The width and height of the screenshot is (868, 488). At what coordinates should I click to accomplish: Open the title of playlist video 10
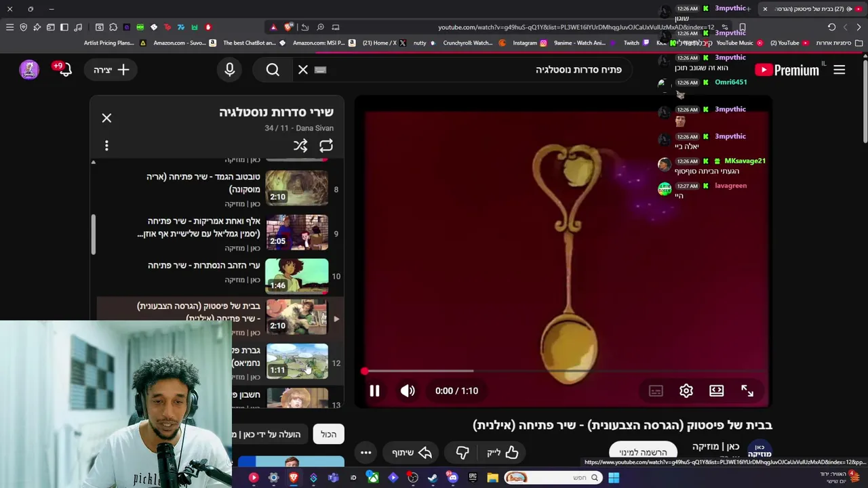click(204, 265)
